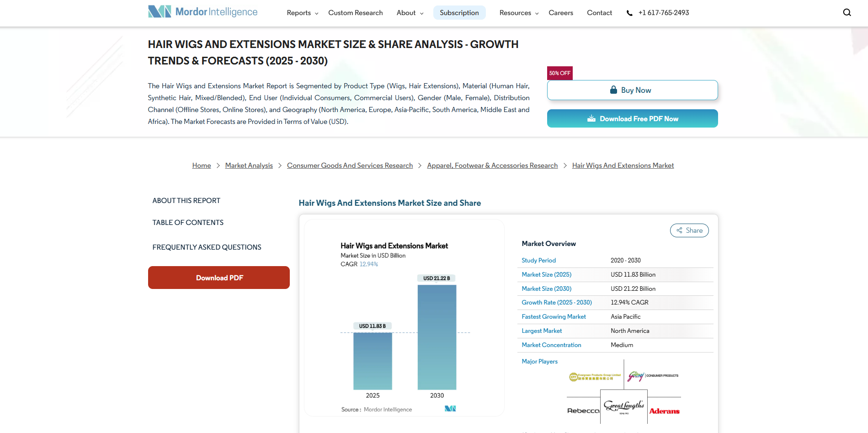Open the About dropdown
The height and width of the screenshot is (433, 868).
(409, 13)
